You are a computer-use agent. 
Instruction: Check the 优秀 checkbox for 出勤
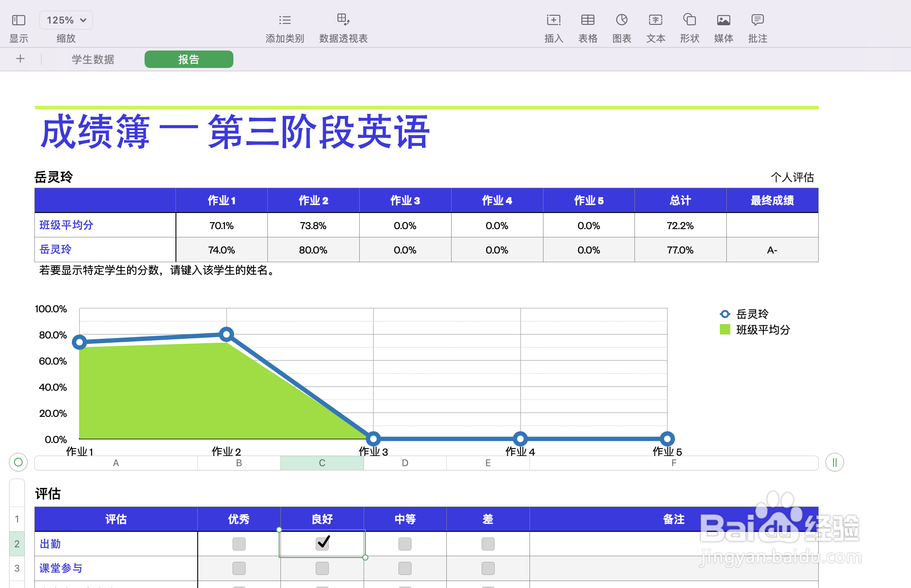[239, 544]
